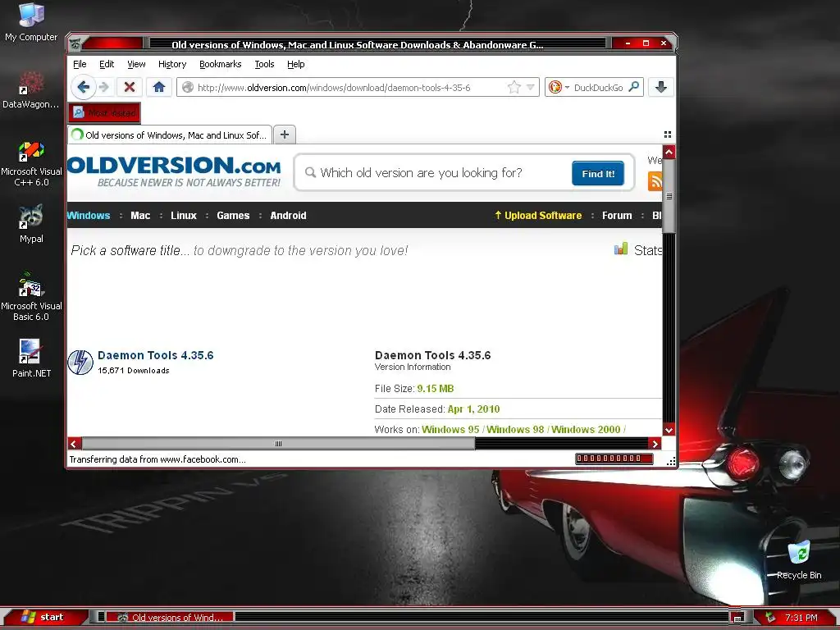
Task: Open the History menu
Action: 172,64
